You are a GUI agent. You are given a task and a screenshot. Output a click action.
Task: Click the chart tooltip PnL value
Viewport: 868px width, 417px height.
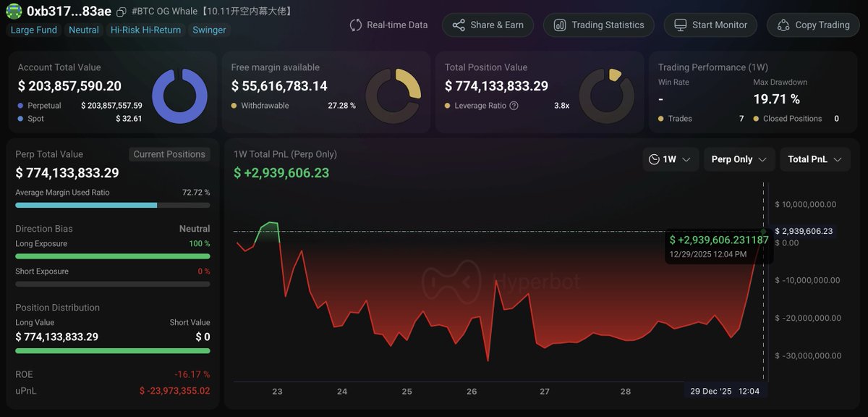coord(719,240)
